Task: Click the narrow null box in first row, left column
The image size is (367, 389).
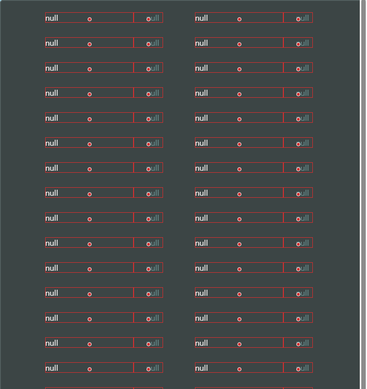Action: pos(148,18)
